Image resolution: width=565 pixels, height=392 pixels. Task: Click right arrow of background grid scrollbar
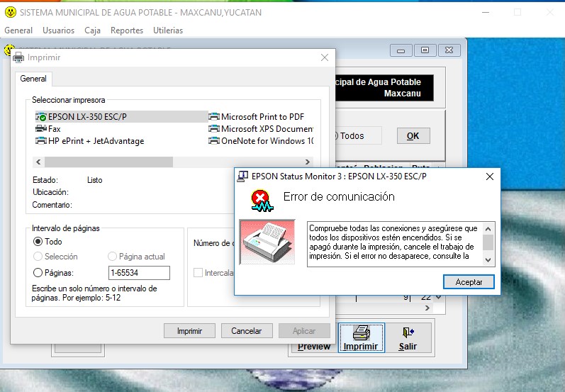pyautogui.click(x=427, y=308)
